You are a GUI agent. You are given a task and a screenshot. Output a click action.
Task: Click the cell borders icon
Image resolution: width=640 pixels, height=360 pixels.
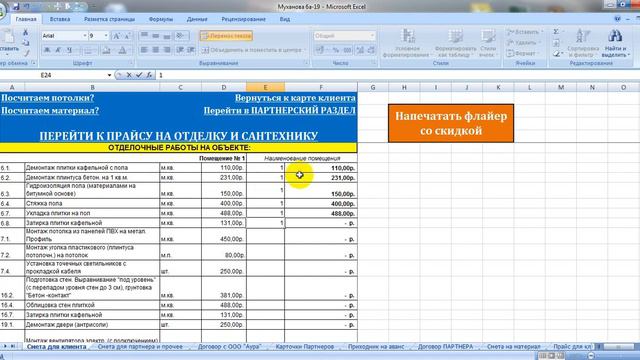(x=87, y=51)
